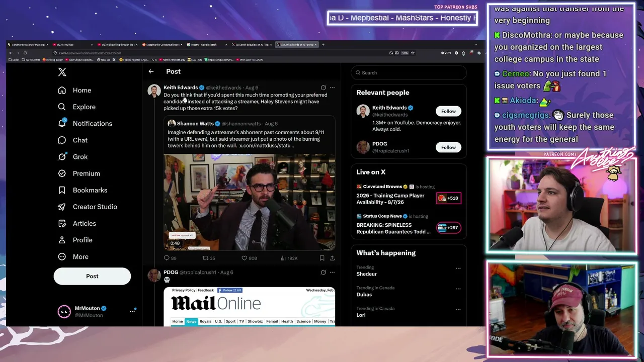This screenshot has width=644, height=362.
Task: Open PDOG's avatar on the reply
Action: [x=154, y=276]
